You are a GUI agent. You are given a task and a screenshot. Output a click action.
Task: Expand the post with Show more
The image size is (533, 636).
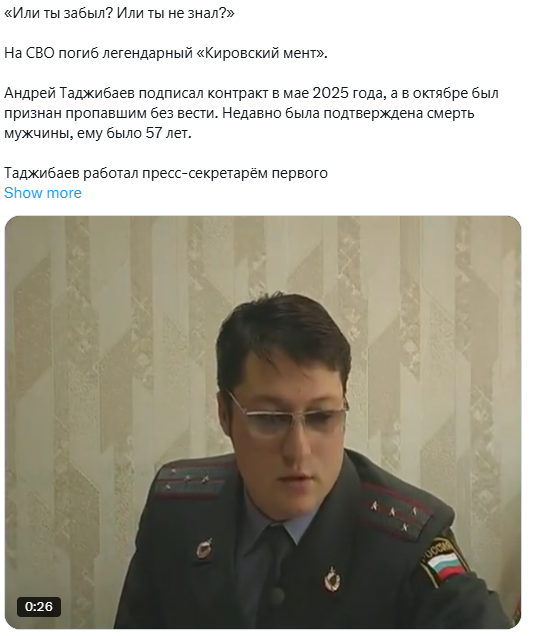tap(43, 193)
